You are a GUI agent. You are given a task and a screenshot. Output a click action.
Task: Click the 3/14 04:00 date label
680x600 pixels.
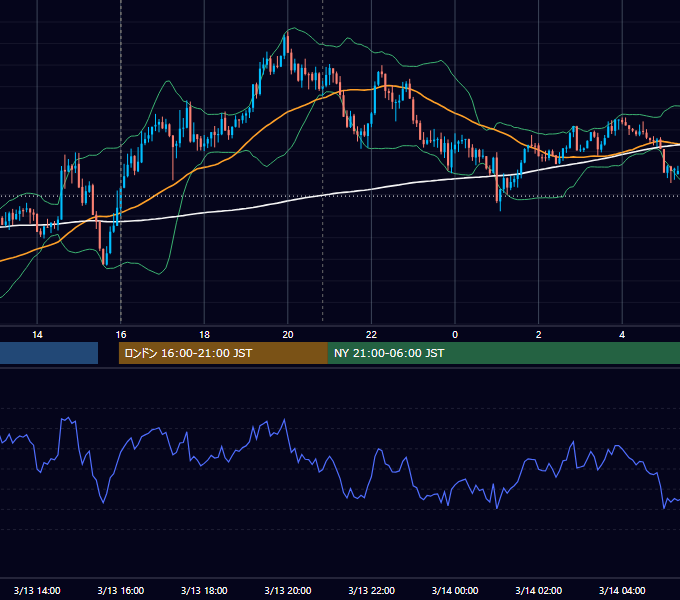pyautogui.click(x=622, y=590)
